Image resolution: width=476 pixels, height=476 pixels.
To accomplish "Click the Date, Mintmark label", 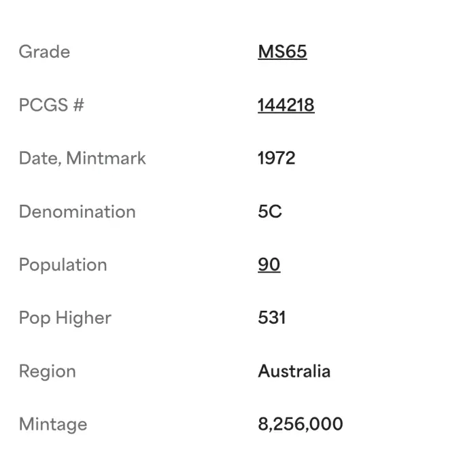I will tap(82, 158).
